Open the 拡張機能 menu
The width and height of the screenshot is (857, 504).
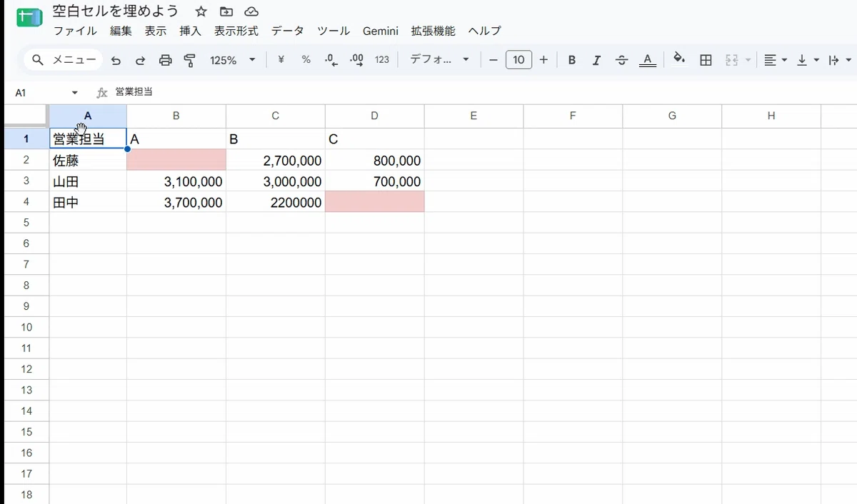433,31
